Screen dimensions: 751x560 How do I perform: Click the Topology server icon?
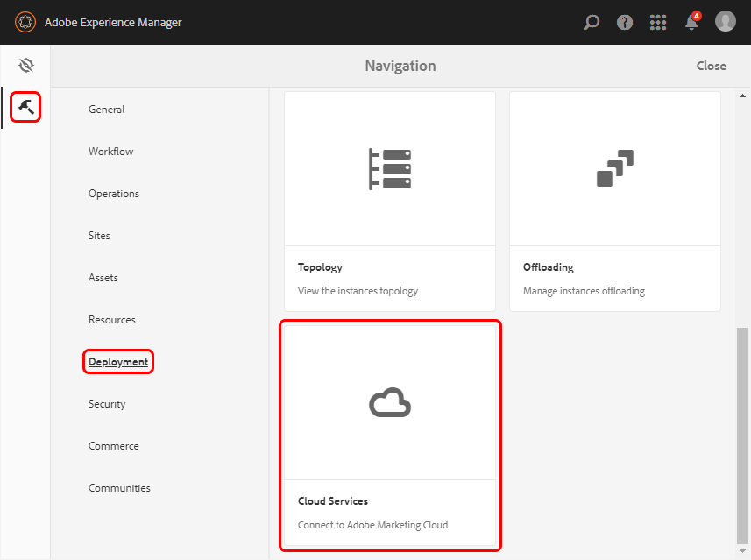tap(390, 169)
